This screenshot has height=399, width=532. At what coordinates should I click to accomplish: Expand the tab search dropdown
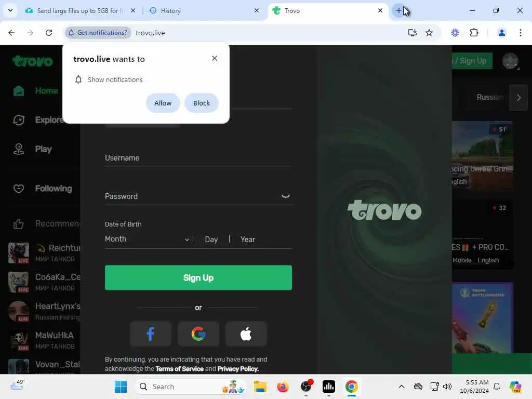pos(10,10)
